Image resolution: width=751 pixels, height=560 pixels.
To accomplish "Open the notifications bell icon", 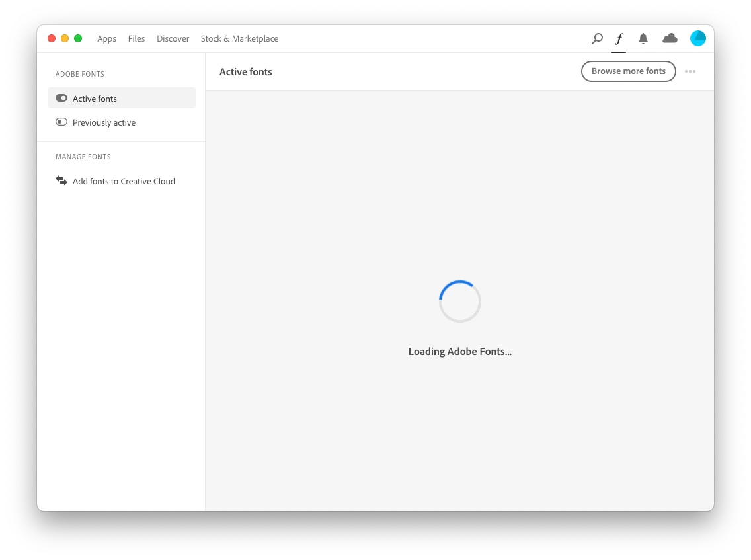I will click(643, 38).
